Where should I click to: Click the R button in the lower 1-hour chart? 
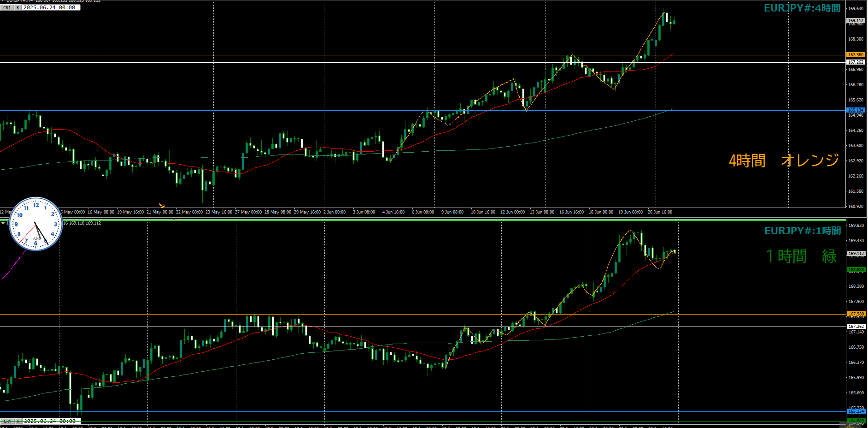[x=18, y=421]
